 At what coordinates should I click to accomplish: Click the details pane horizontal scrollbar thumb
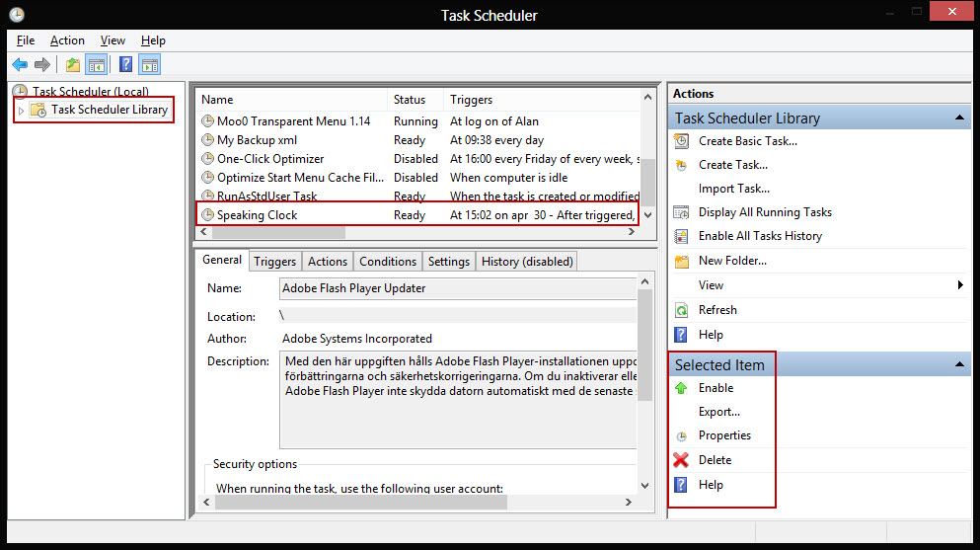361,502
